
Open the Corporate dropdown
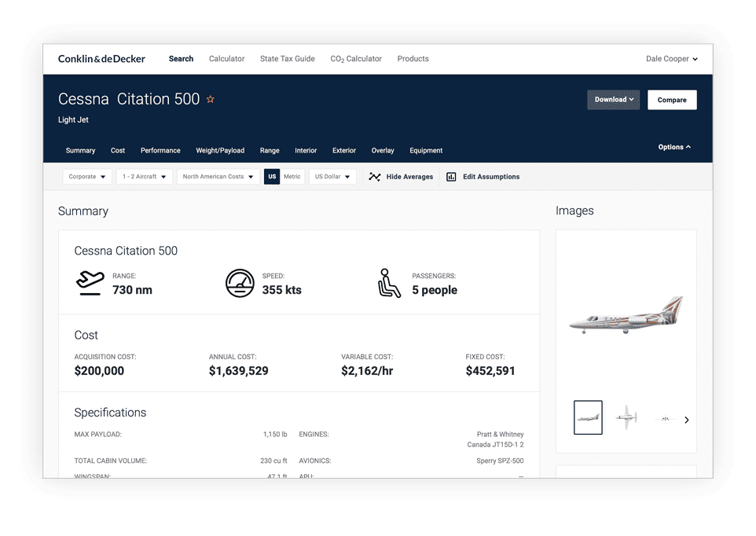[87, 177]
